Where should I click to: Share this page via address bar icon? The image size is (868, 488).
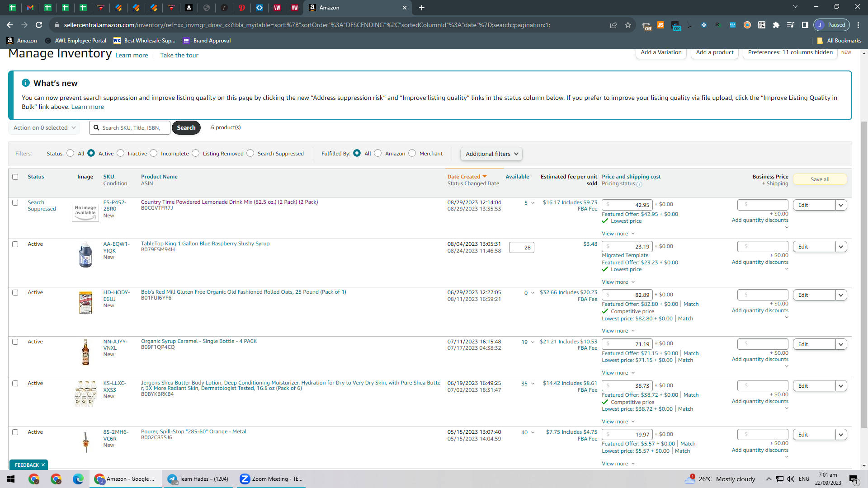coord(613,25)
